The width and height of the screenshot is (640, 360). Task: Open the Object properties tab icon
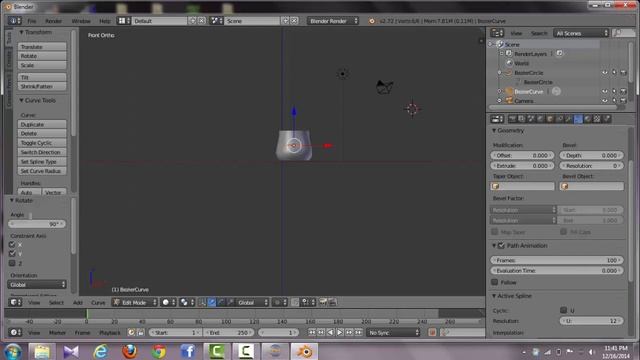[550, 119]
